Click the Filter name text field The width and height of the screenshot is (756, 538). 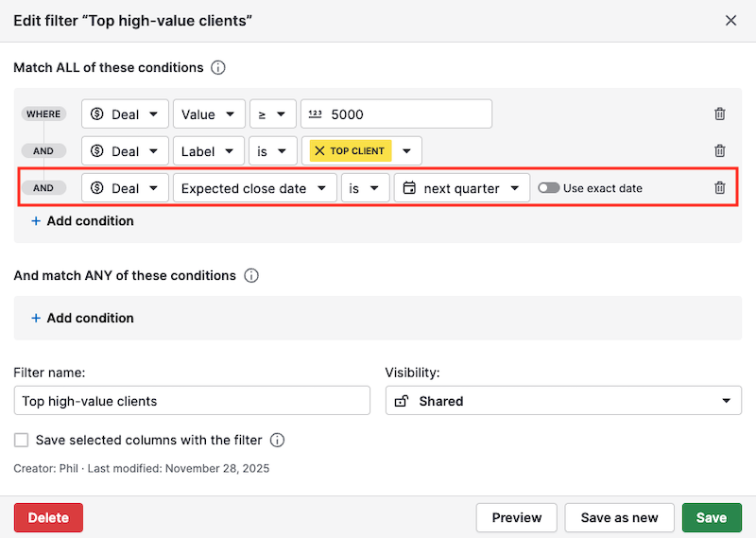[x=192, y=401]
